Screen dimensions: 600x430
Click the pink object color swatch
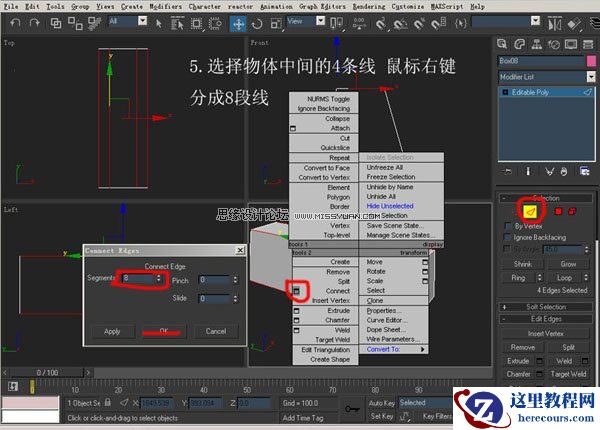click(591, 61)
